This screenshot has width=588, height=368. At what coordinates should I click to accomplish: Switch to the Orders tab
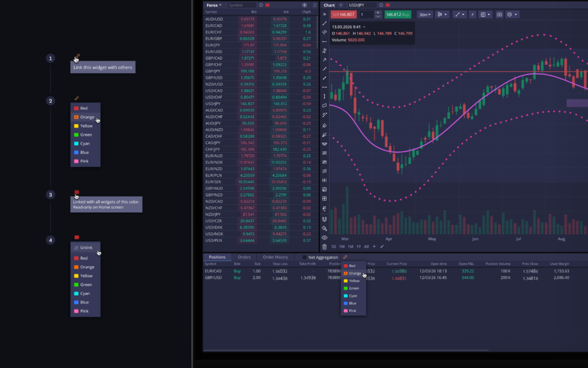pyautogui.click(x=244, y=257)
